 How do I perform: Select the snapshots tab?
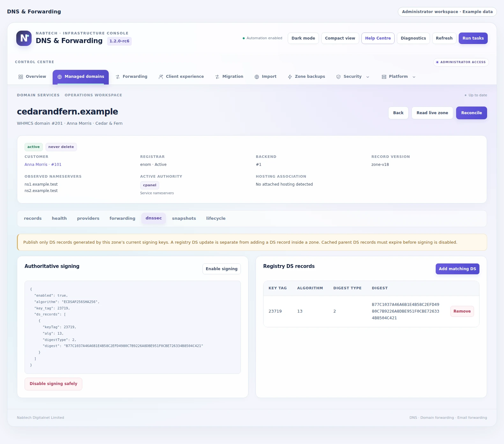(184, 218)
